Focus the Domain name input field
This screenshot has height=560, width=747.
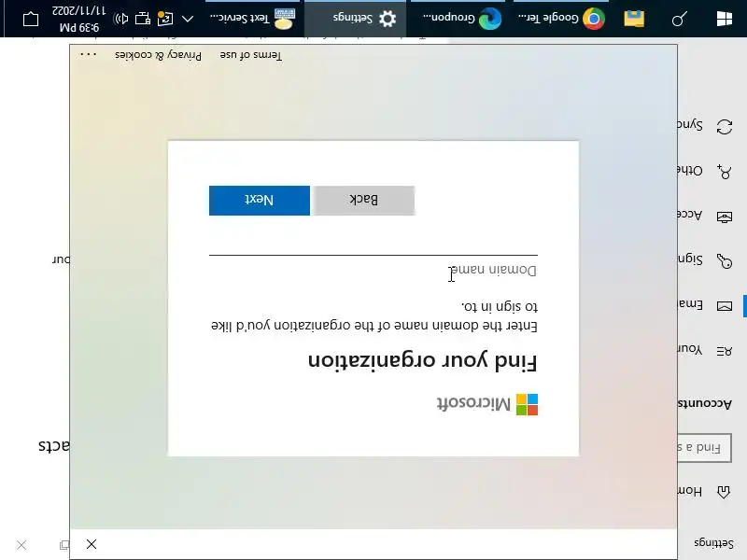coord(373,267)
